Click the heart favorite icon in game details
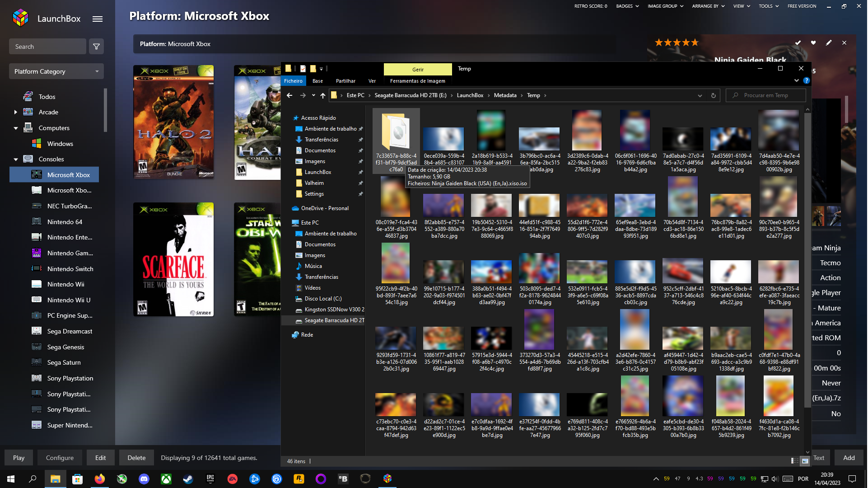The height and width of the screenshot is (488, 868). click(x=813, y=43)
